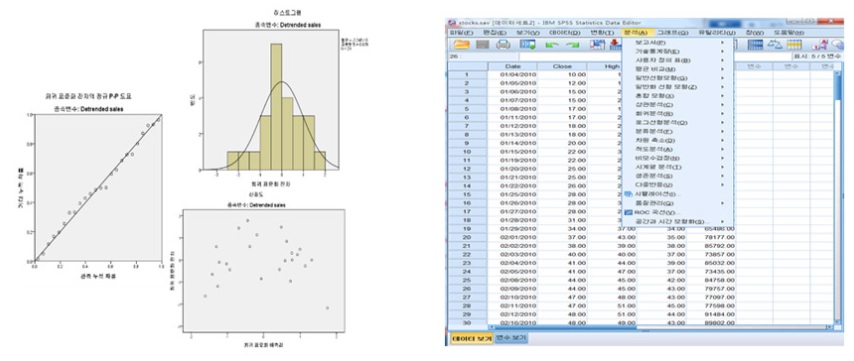Select the Close column header
Screen dimensions: 854x361
(562, 66)
